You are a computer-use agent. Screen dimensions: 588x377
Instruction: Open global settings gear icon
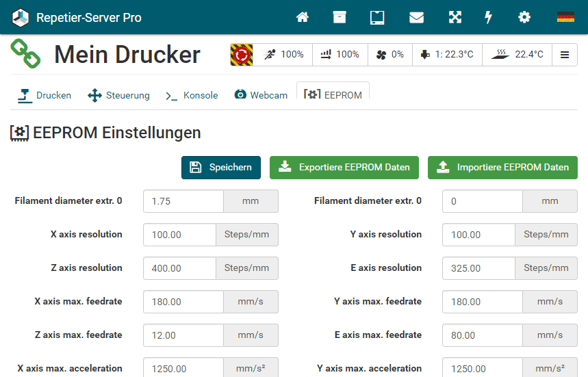pyautogui.click(x=524, y=18)
